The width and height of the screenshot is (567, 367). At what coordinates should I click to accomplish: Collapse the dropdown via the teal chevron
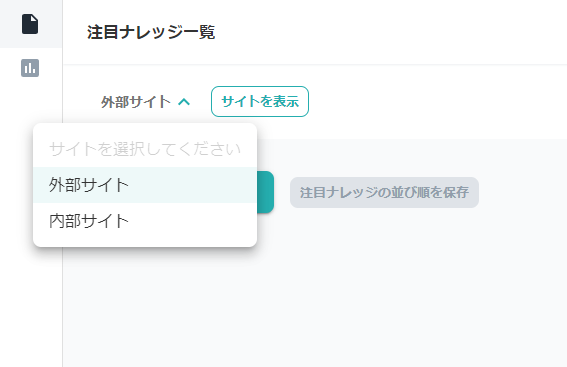click(x=184, y=102)
